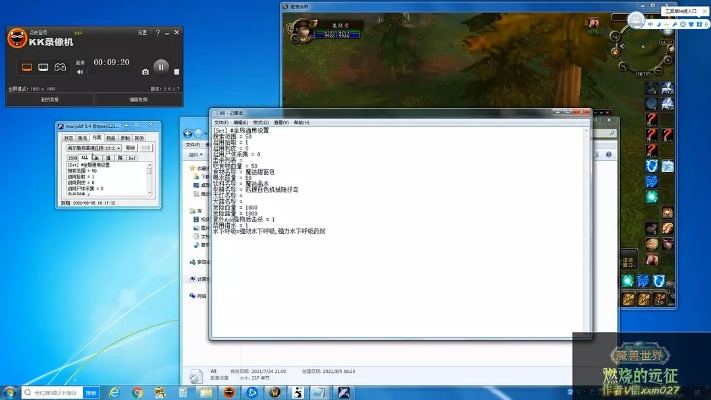
Task: Click the minimap zoom-in button in game
Action: click(x=667, y=60)
